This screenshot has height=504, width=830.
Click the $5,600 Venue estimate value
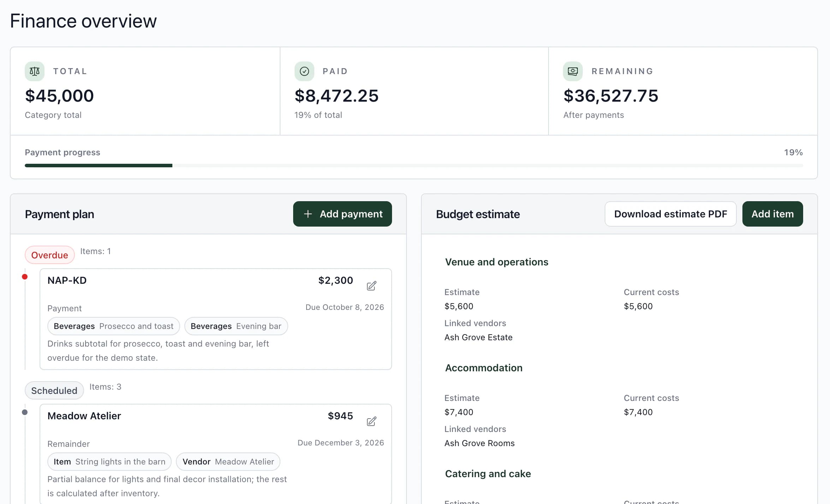(459, 306)
